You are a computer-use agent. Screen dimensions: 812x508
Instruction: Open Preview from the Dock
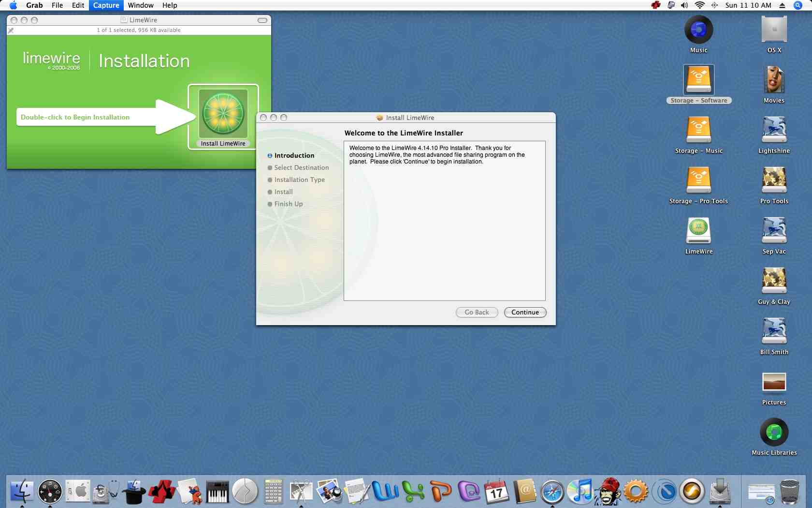(x=329, y=492)
